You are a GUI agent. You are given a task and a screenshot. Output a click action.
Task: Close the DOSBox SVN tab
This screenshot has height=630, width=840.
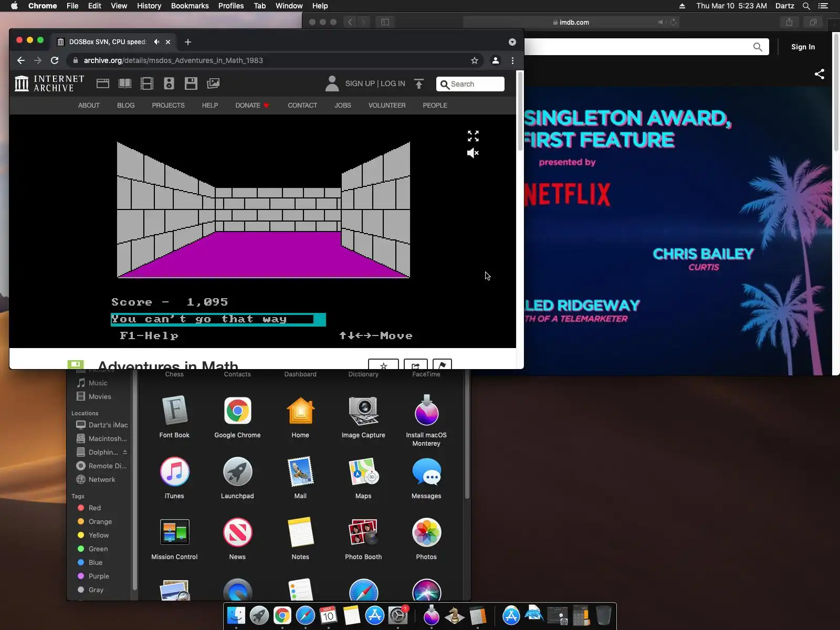pyautogui.click(x=168, y=42)
